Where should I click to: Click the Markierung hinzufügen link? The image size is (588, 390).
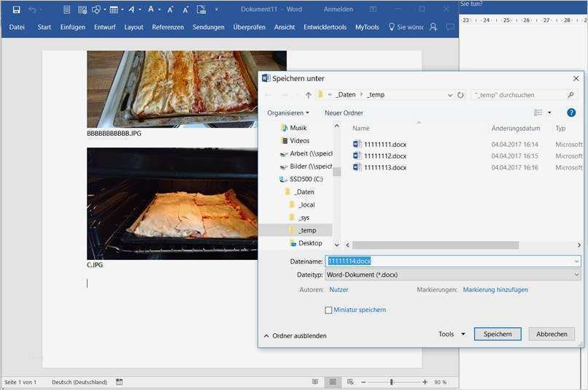[x=495, y=290]
